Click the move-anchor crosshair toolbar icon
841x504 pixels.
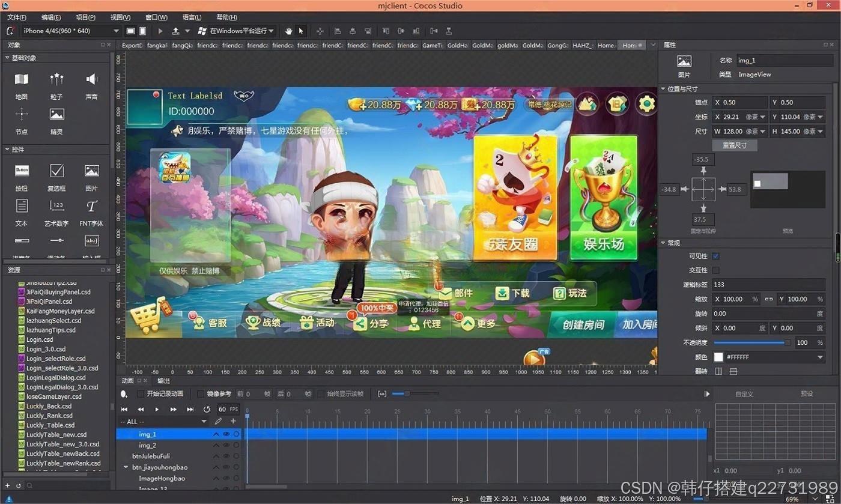320,31
